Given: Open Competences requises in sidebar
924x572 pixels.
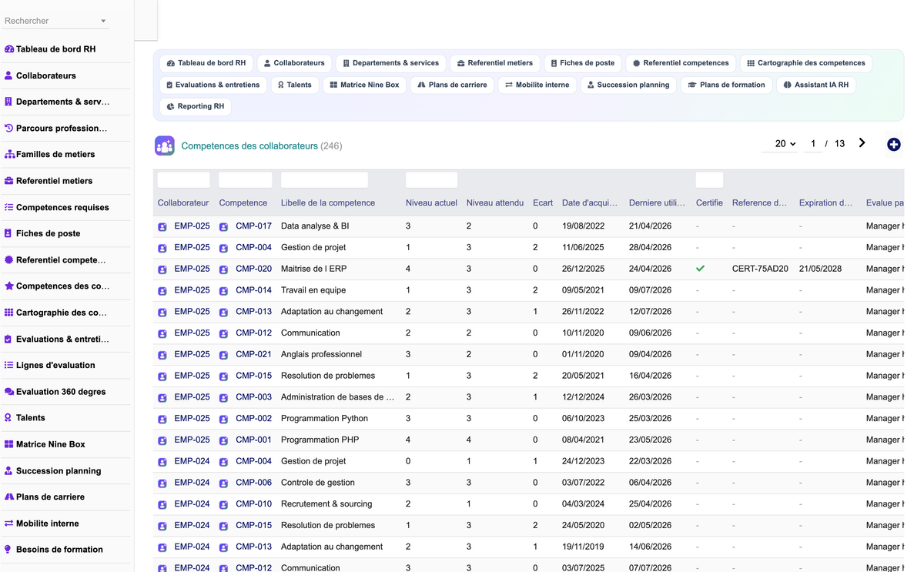Looking at the screenshot, I should coord(62,207).
